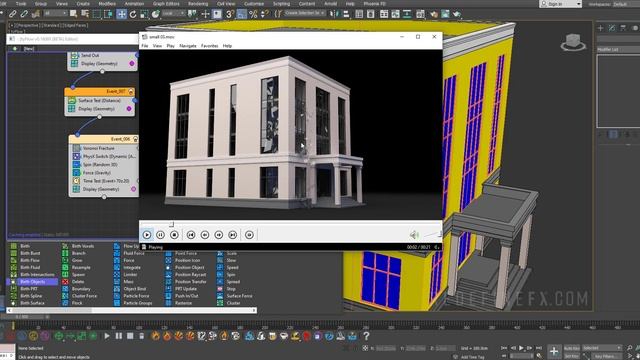The image size is (640, 360).
Task: Toggle magenta display dot on Event_006 Display
Action: pyautogui.click(x=133, y=189)
